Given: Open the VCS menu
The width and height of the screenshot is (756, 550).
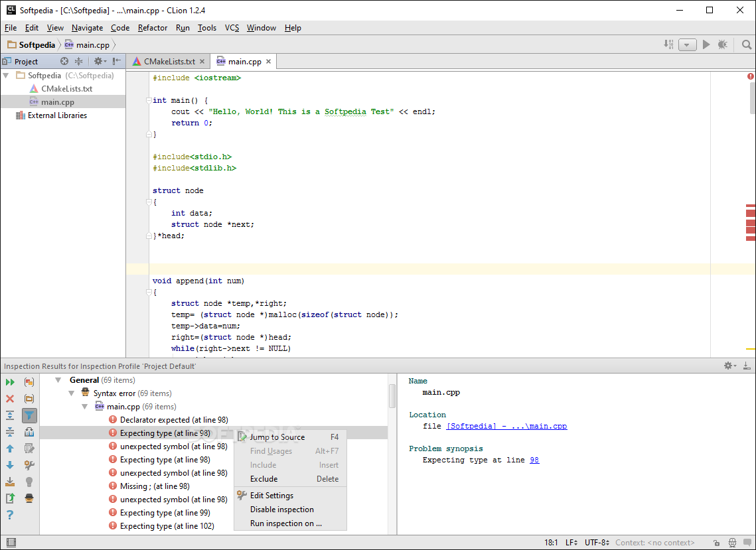Looking at the screenshot, I should 232,28.
